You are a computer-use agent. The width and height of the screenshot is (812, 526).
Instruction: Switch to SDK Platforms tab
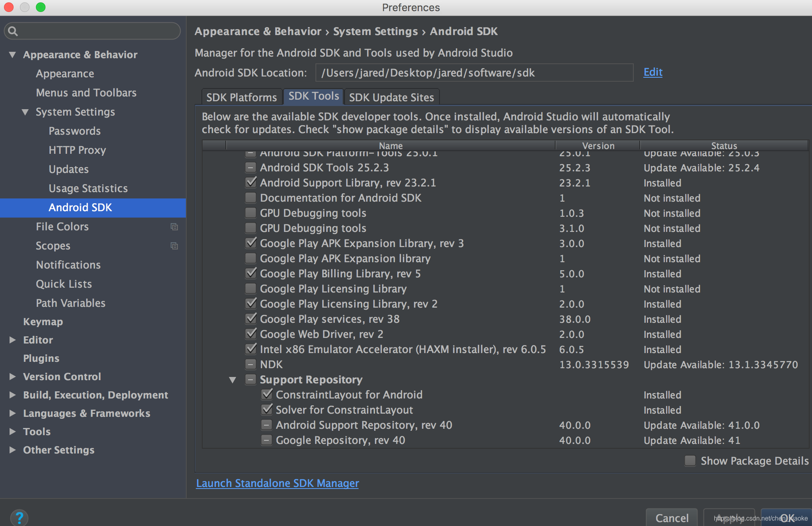[242, 97]
